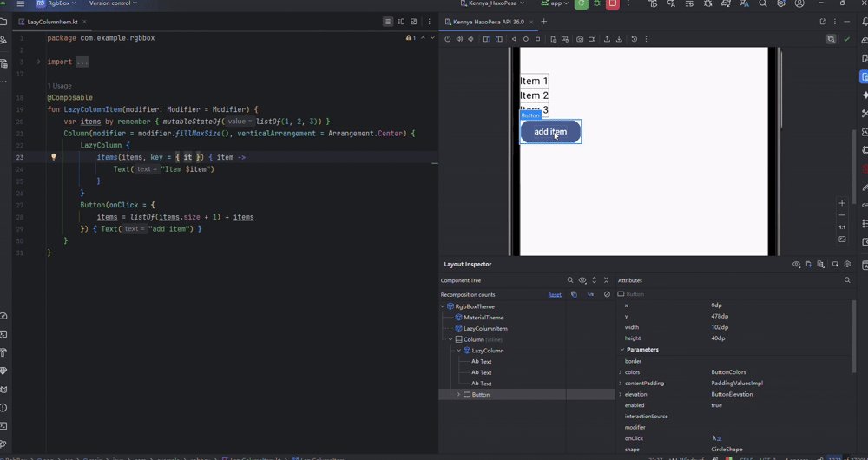Toggle Layout Inspector button in emulator toolbar
Screen dimensions: 868x460
[x=831, y=39]
